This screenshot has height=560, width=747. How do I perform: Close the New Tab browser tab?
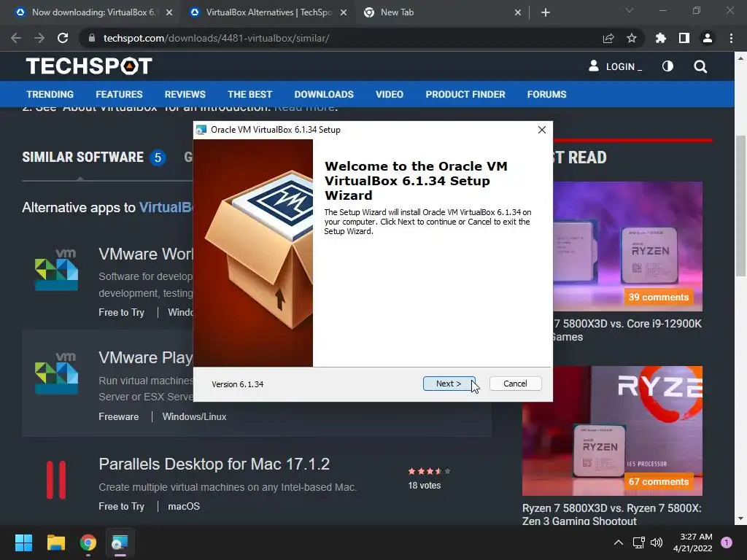tap(518, 12)
